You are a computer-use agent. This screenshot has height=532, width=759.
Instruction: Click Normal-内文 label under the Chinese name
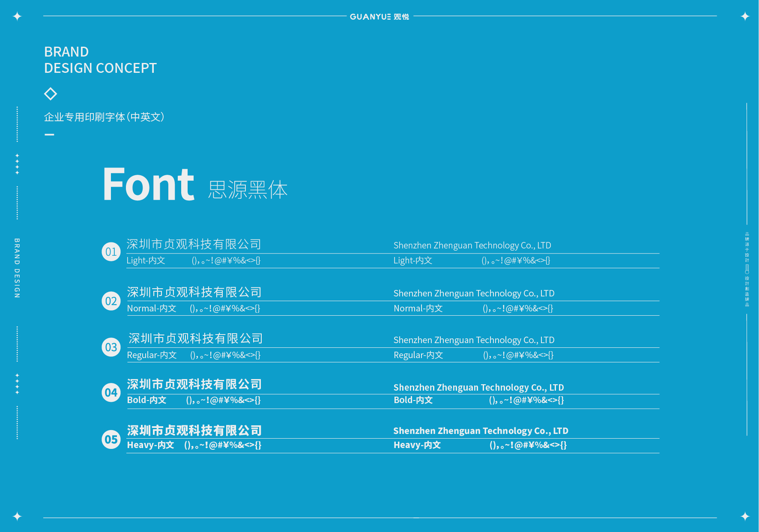[152, 308]
